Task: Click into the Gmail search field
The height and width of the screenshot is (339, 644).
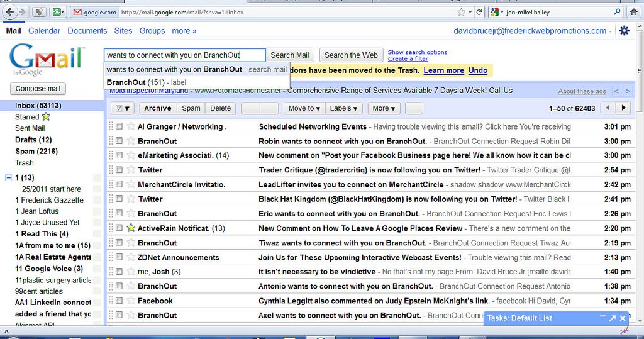Action: click(185, 55)
